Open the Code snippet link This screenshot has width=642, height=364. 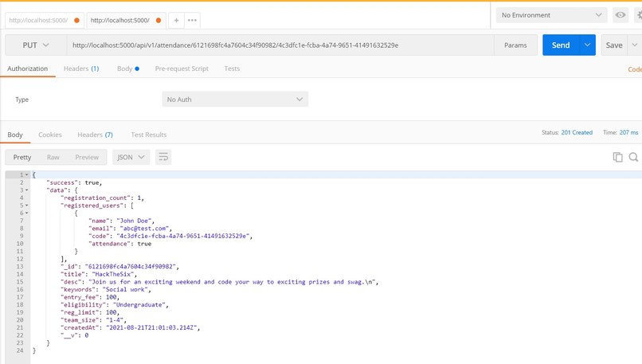pos(635,69)
